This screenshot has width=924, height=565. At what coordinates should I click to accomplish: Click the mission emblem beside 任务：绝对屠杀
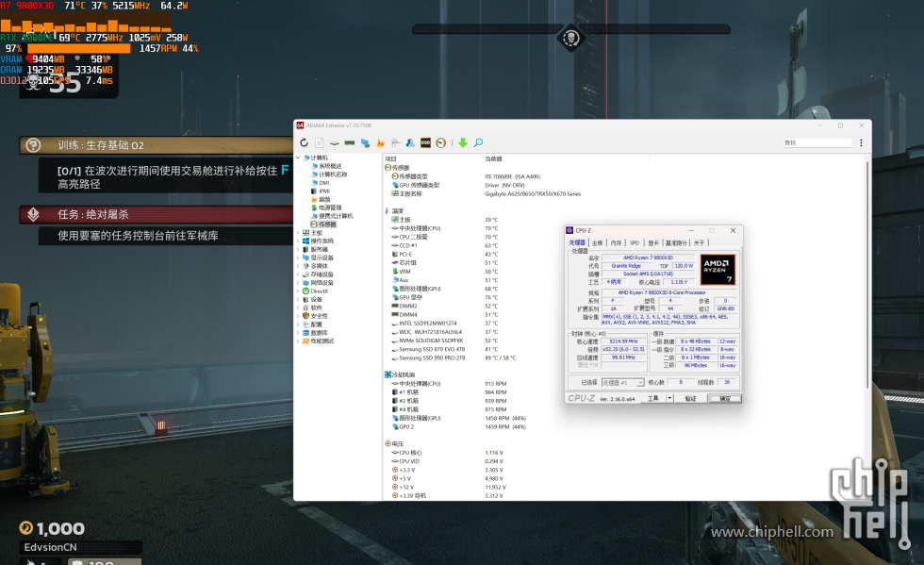[34, 215]
